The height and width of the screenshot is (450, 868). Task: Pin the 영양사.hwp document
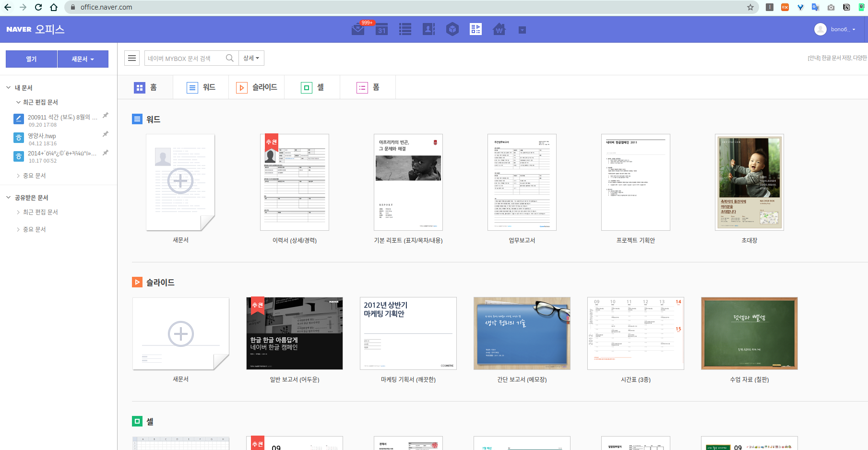106,134
